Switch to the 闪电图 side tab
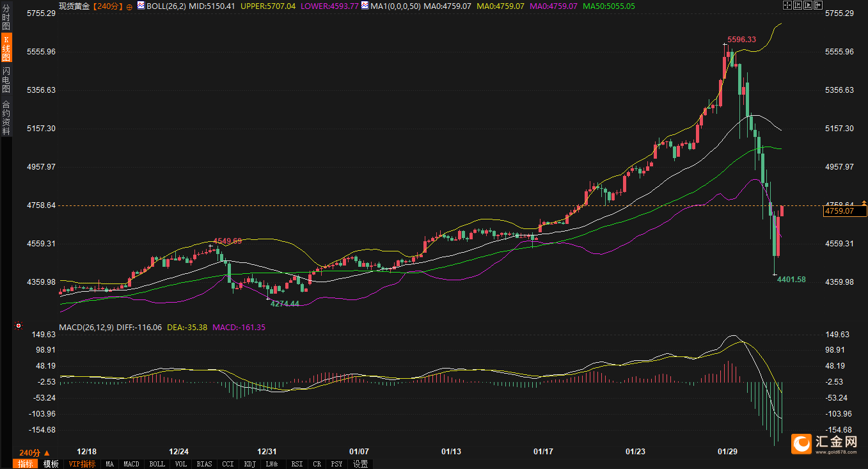Screen dimensions: 868x469 pyautogui.click(x=6, y=81)
